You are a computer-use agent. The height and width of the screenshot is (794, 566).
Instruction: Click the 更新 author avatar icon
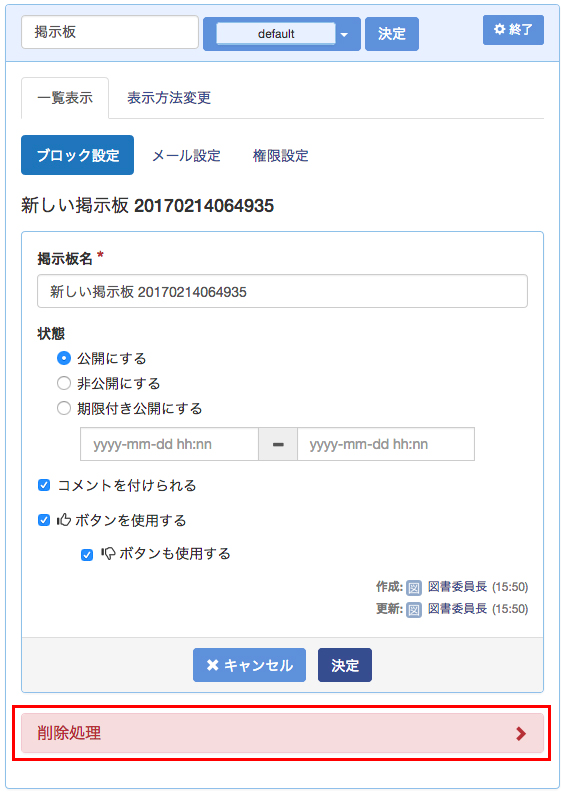click(414, 609)
